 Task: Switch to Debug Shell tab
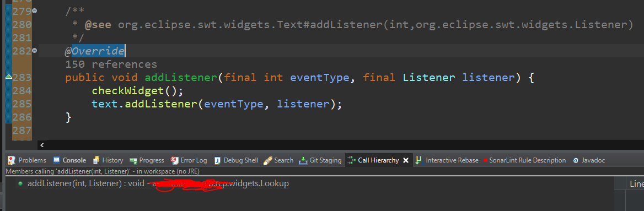(237, 160)
